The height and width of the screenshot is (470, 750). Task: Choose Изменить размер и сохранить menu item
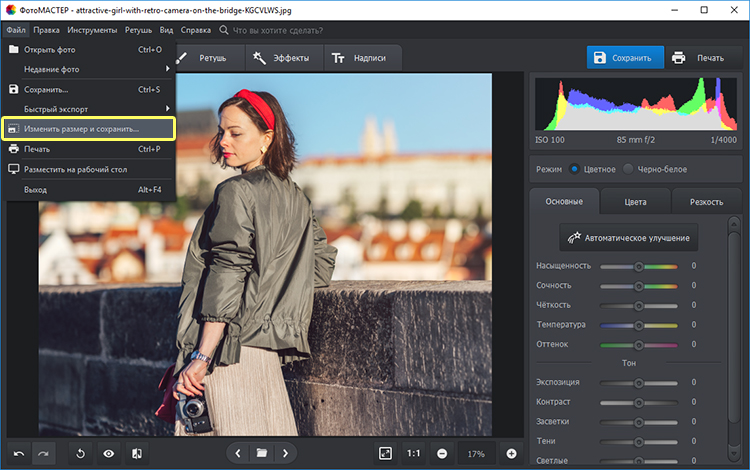point(88,129)
